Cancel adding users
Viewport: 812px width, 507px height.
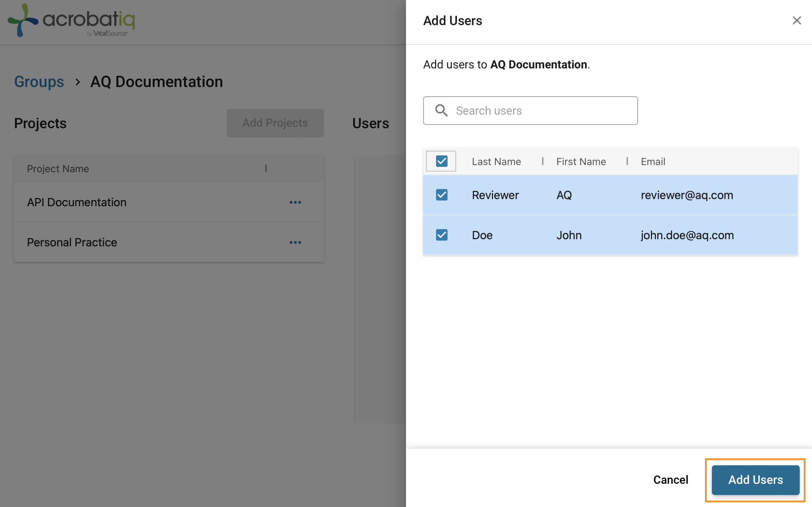click(x=671, y=480)
